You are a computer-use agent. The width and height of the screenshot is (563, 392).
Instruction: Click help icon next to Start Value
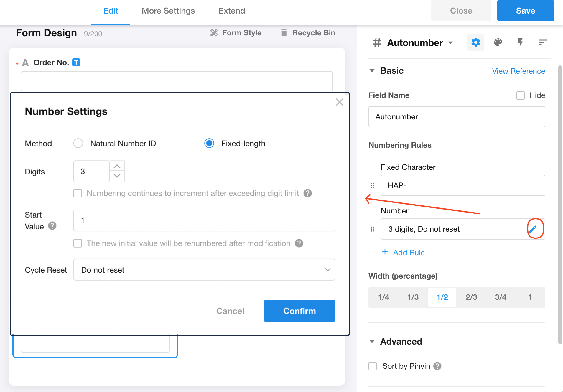pyautogui.click(x=52, y=226)
